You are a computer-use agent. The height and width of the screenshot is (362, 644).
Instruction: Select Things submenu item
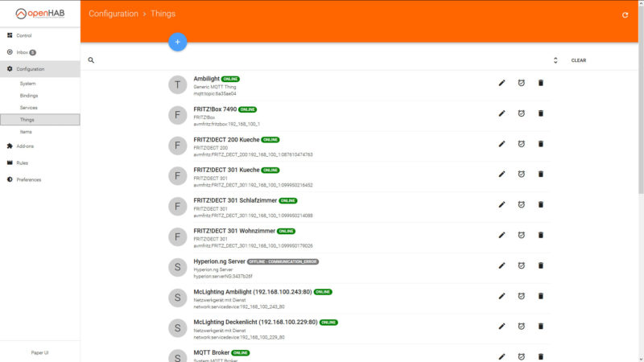pos(39,120)
